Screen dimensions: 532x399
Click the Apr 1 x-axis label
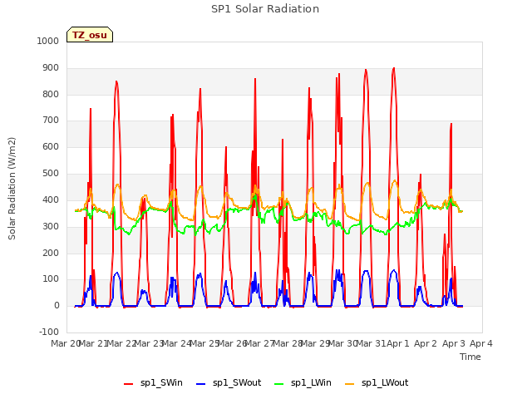pos(398,343)
